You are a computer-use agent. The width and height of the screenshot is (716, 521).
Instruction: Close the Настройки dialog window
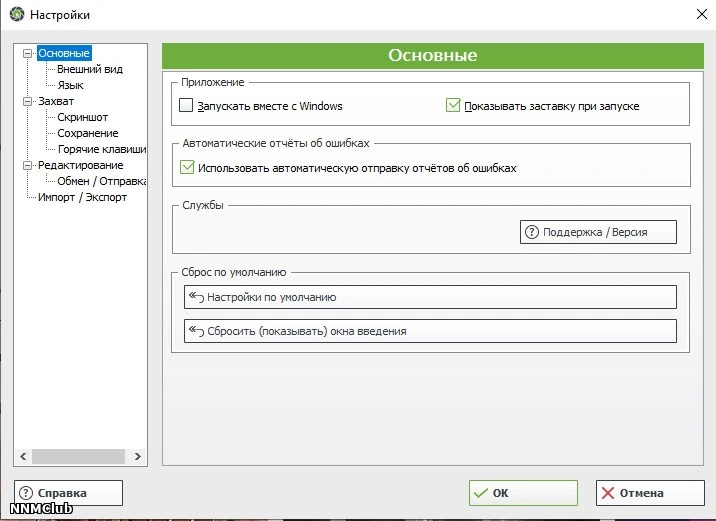(x=702, y=14)
